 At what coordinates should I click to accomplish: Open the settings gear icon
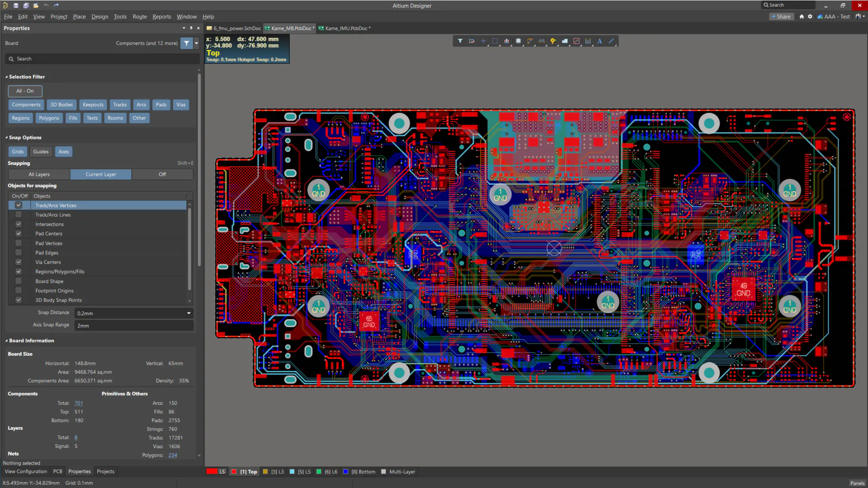(x=810, y=17)
